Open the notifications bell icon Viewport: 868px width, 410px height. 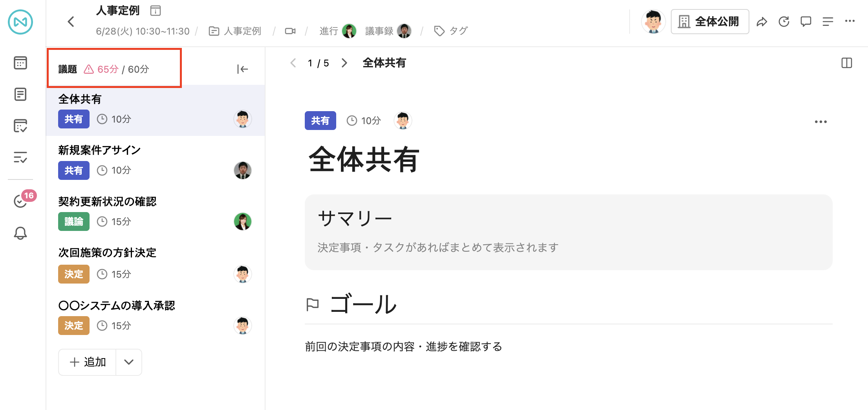(x=20, y=233)
